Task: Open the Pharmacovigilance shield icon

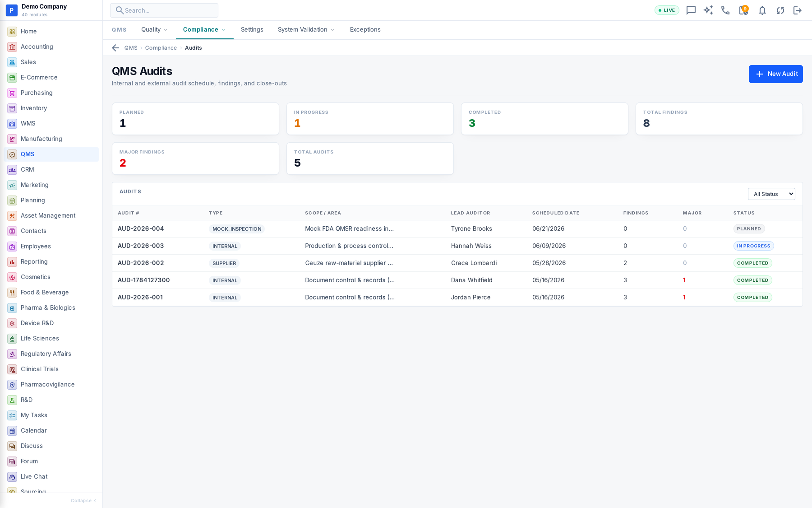Action: [12, 385]
